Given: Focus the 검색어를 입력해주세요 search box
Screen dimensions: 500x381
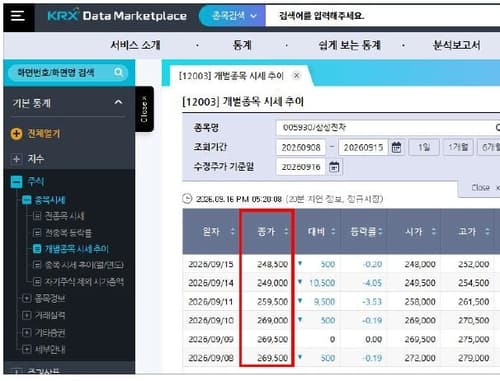Looking at the screenshot, I should click(383, 16).
